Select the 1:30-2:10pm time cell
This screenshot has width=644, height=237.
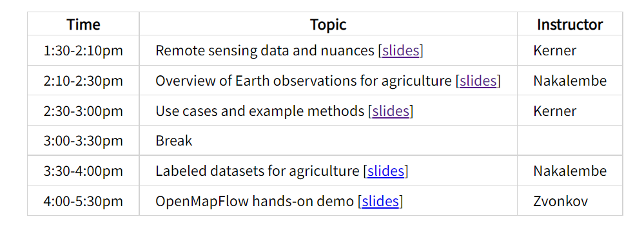tap(83, 50)
